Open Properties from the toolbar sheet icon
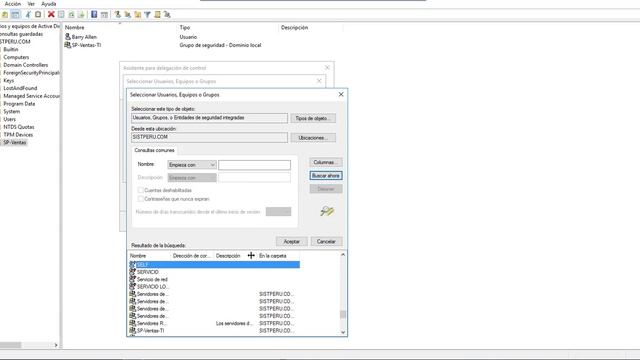 (x=61, y=15)
